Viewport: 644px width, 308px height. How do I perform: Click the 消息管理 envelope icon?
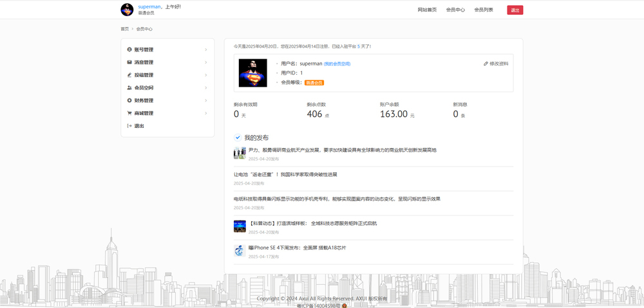(129, 62)
